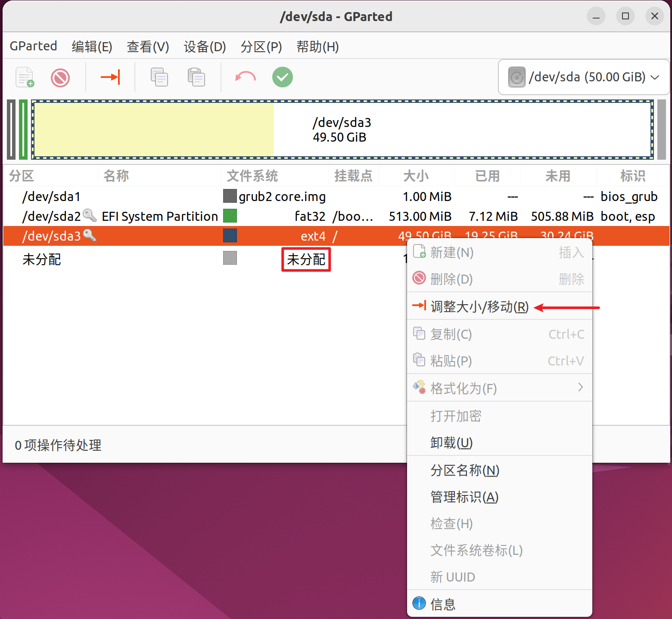672x619 pixels.
Task: Click the green apply operations icon
Action: (283, 77)
